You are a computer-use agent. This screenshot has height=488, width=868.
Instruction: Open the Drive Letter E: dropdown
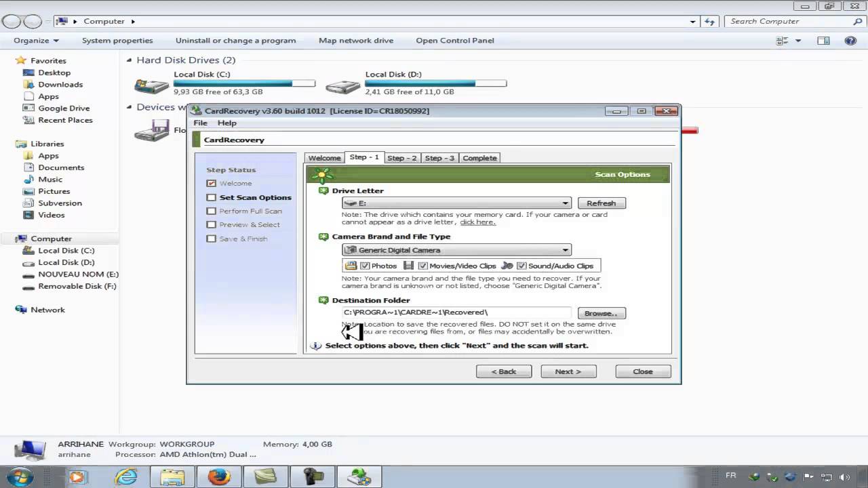[456, 203]
